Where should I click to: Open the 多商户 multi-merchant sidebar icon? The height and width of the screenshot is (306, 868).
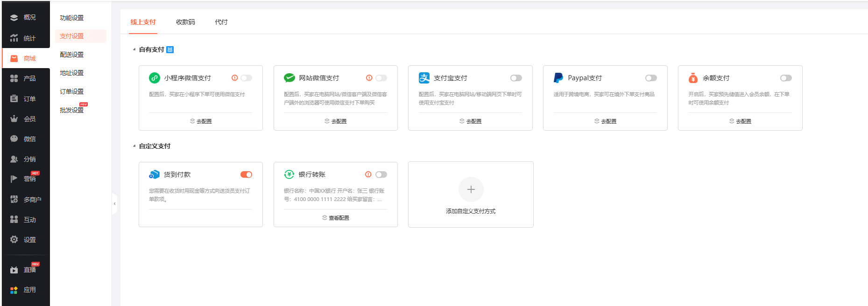coord(14,200)
